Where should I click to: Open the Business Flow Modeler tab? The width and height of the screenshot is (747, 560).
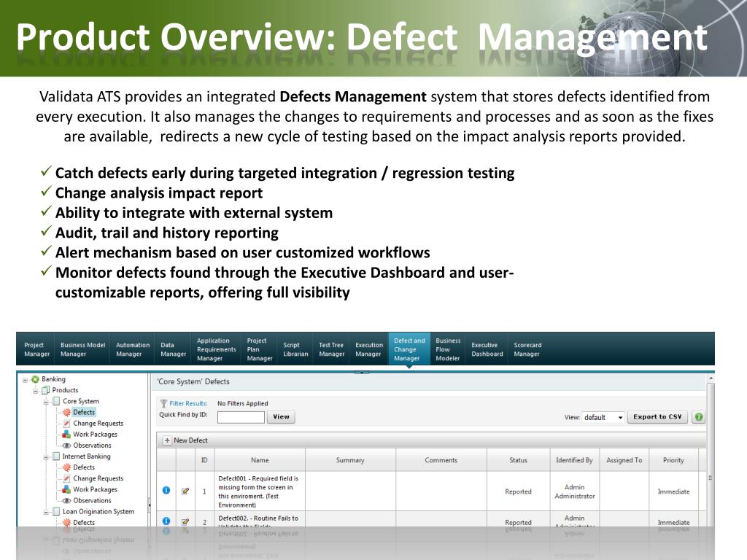(448, 349)
